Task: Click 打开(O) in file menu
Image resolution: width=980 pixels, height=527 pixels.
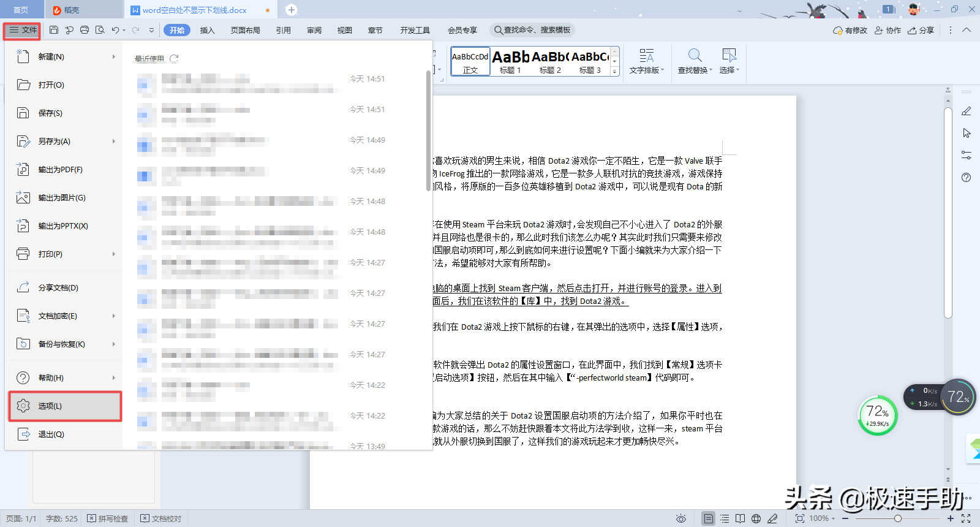Action: pos(65,85)
